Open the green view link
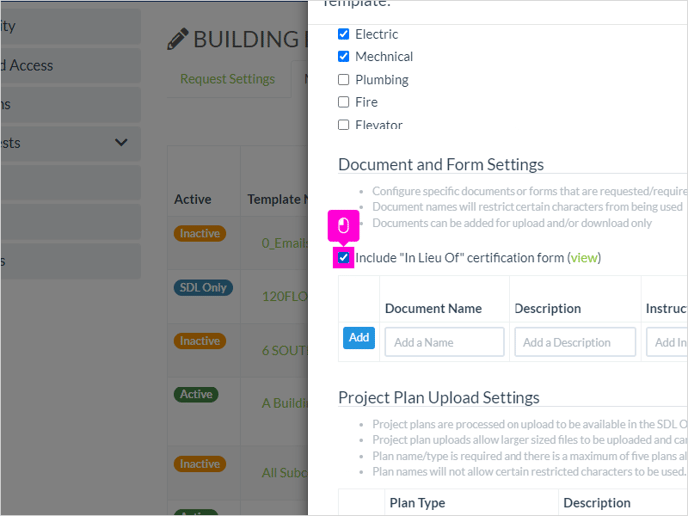The width and height of the screenshot is (688, 516). coord(584,258)
